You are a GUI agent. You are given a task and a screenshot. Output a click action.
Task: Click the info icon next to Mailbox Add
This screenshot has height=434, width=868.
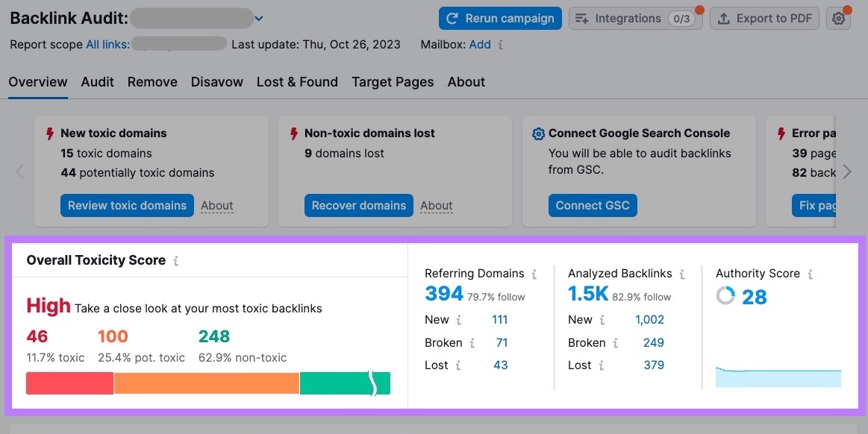coord(502,44)
